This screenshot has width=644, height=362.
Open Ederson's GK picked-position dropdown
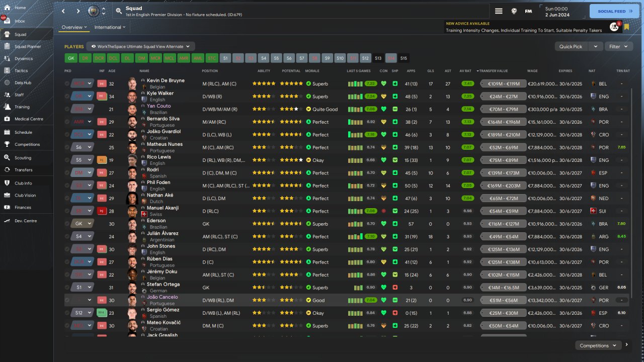point(82,224)
